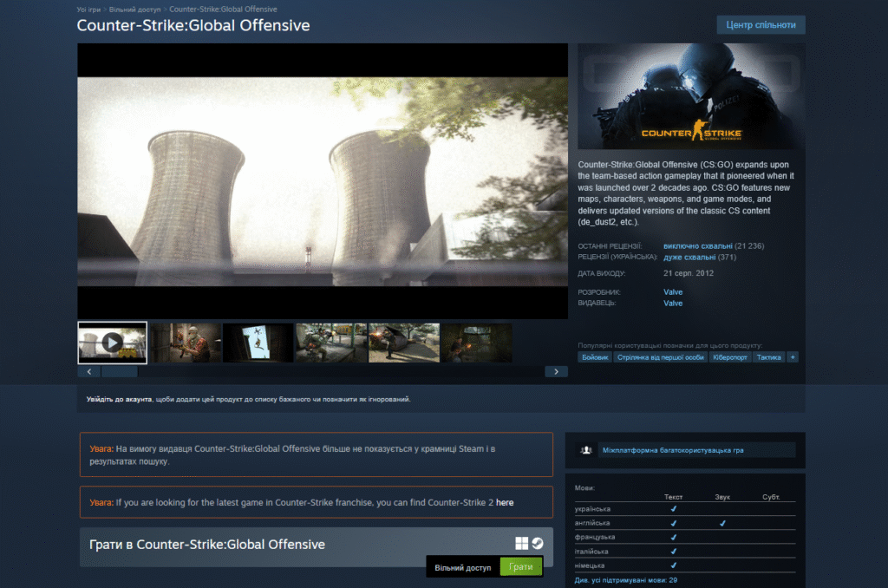Click the SteamOS platform icon
The width and height of the screenshot is (888, 588).
click(x=538, y=543)
